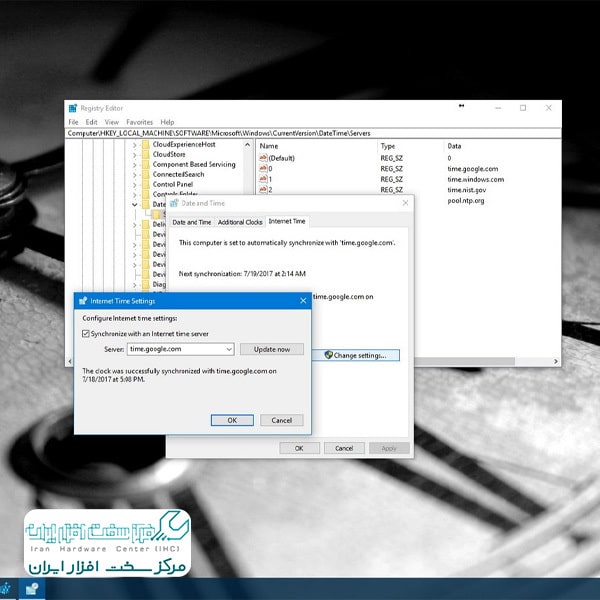Select the string value icon for entry 1

263,179
